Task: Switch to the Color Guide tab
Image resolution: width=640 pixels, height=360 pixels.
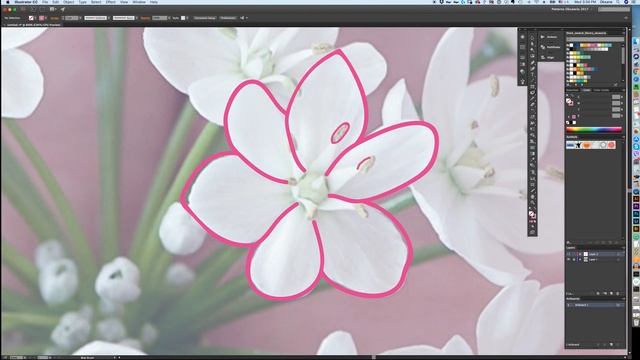Action: coord(601,90)
